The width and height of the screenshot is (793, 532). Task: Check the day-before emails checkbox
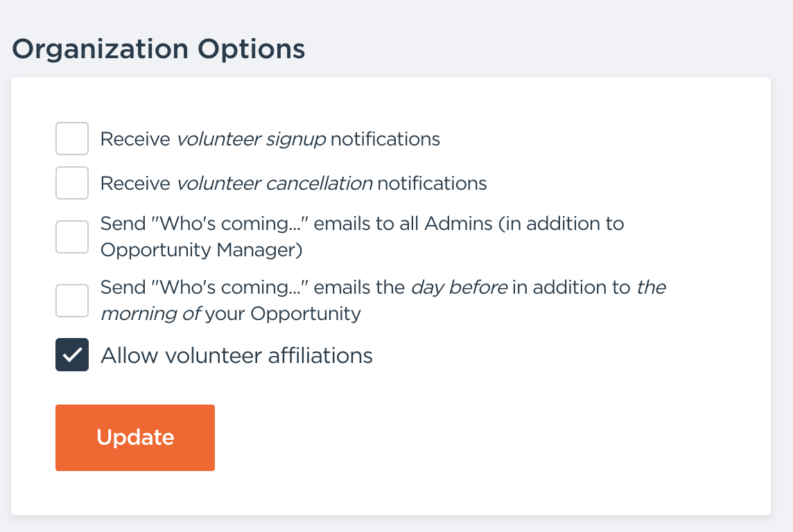(72, 301)
